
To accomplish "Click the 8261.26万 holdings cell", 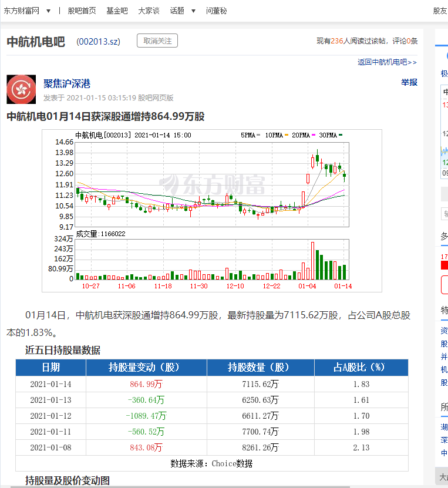I will [x=260, y=447].
